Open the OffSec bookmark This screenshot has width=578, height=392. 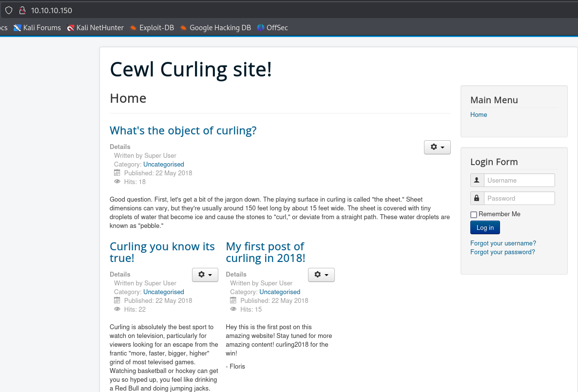272,28
